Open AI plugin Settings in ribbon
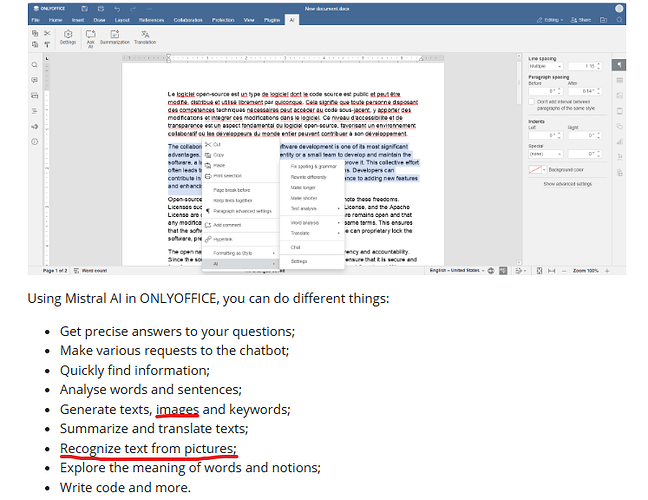Screen dimensions: 648x500 point(68,37)
